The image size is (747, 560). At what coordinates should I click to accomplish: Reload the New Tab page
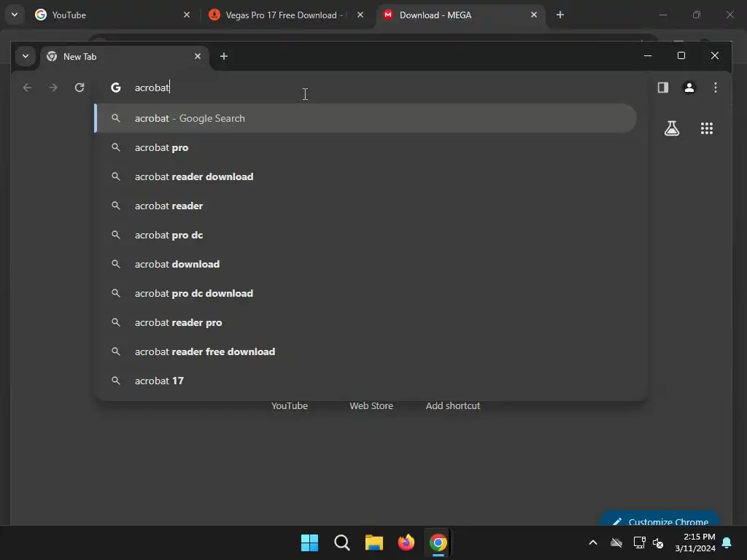click(x=80, y=87)
